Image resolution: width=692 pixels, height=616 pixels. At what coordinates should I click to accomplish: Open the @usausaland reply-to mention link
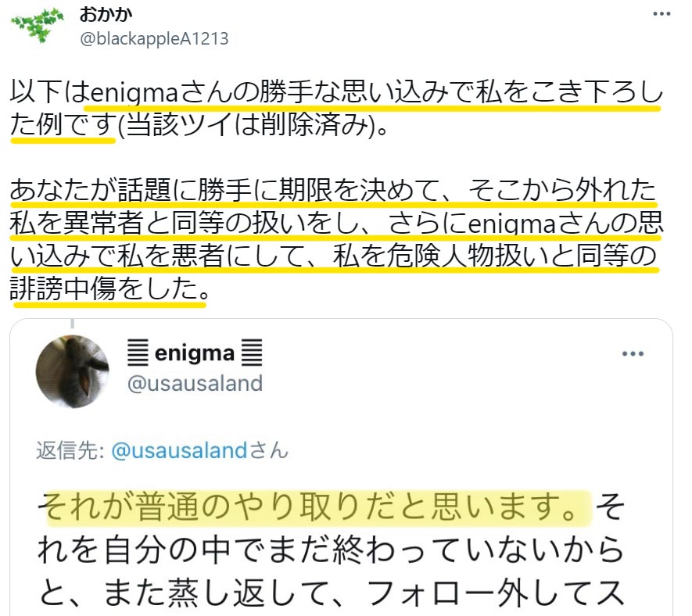(179, 451)
